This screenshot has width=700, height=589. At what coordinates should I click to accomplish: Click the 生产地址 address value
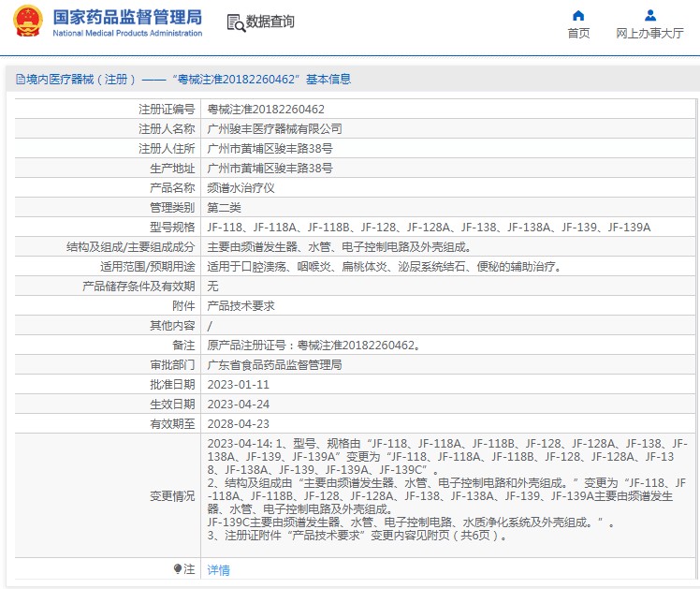point(270,169)
